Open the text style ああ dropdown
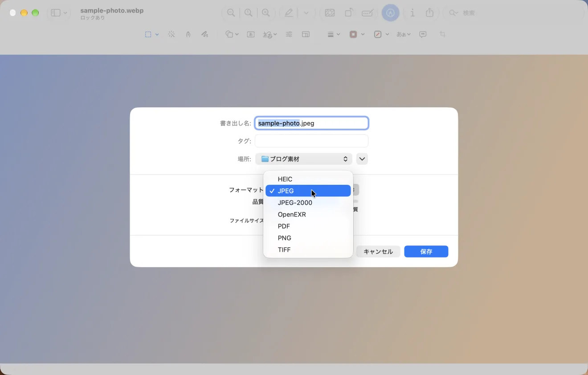Viewport: 588px width, 375px height. [404, 34]
